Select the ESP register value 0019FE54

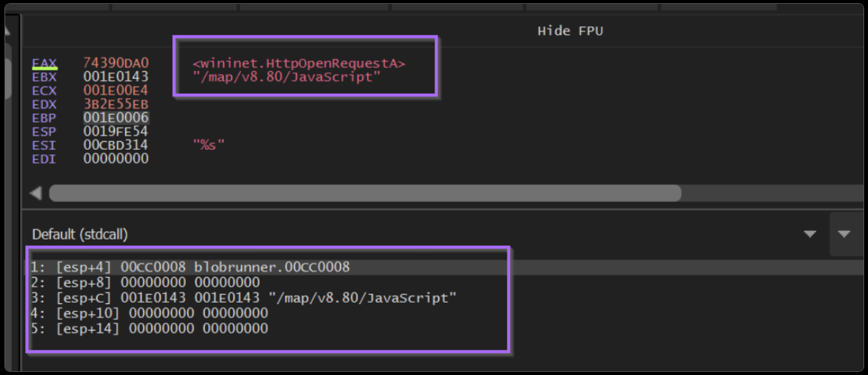pyautogui.click(x=116, y=132)
